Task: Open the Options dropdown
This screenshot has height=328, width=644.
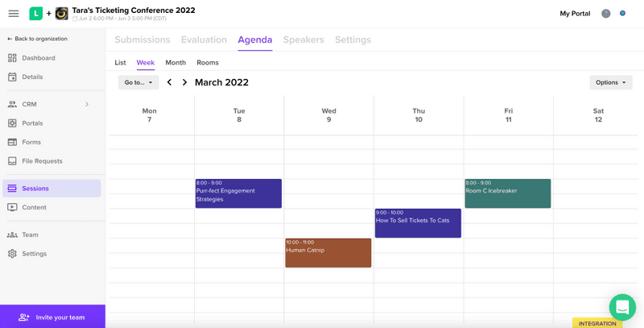Action: coord(611,82)
